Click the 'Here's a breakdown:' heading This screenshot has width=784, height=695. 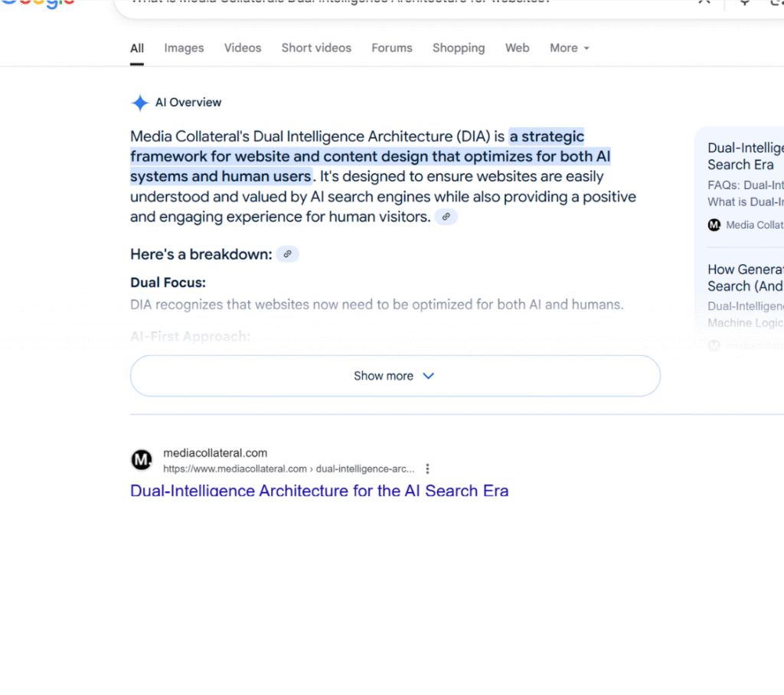201,254
